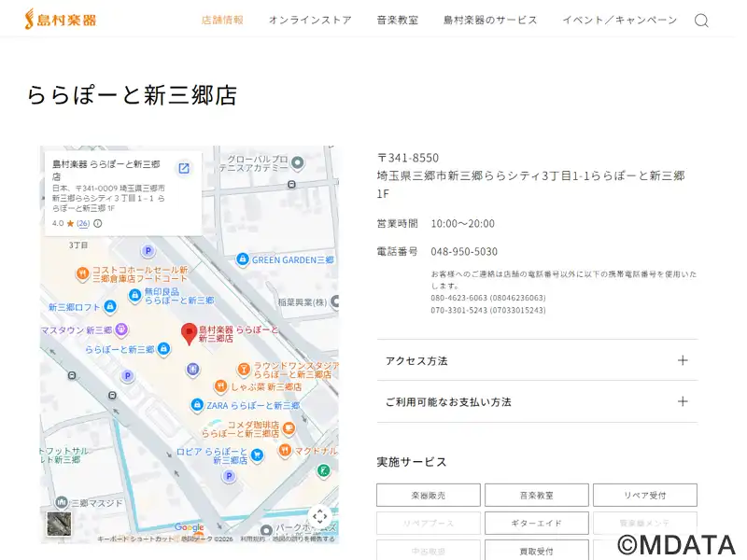Open the site search magnifier
The width and height of the screenshot is (747, 560).
pos(701,21)
